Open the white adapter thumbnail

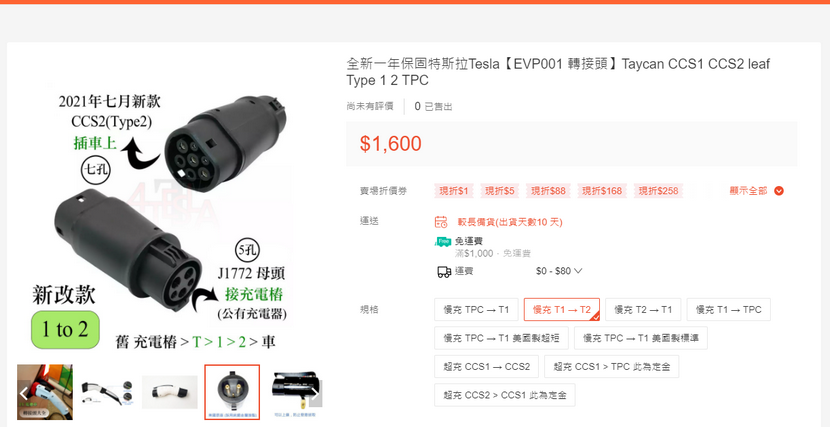[x=169, y=392]
